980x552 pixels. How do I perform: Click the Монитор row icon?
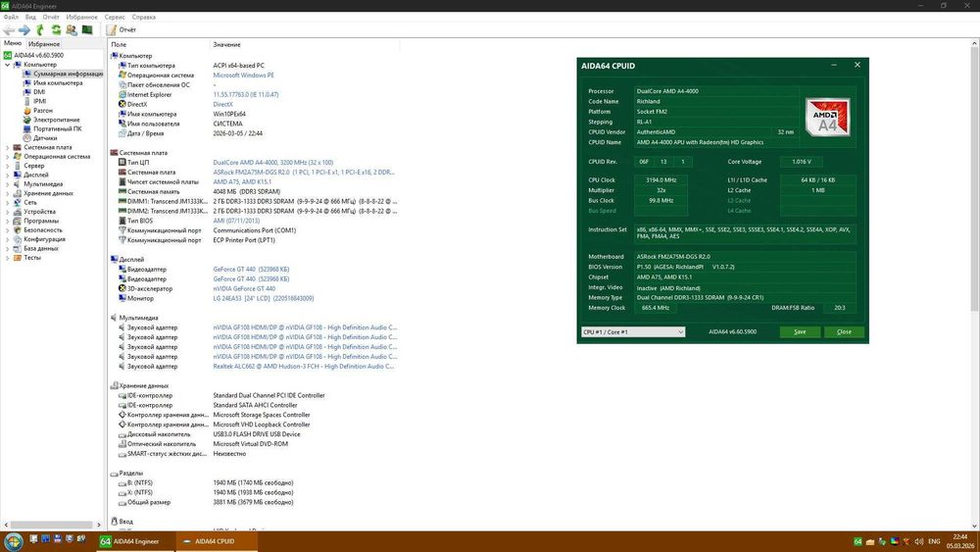coord(122,298)
